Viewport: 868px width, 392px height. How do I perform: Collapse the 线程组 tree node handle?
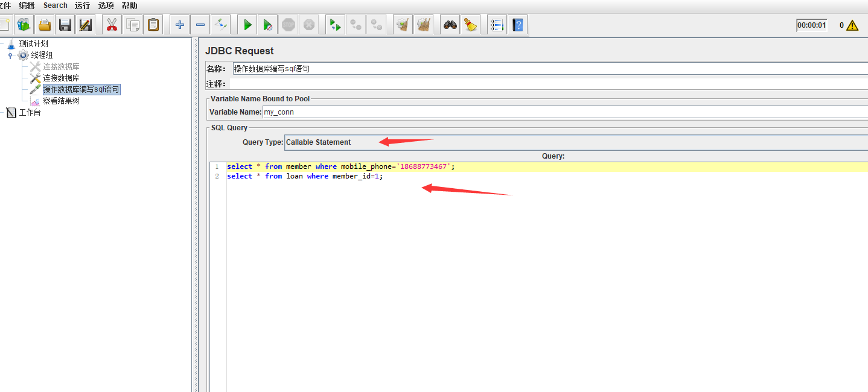(10, 55)
